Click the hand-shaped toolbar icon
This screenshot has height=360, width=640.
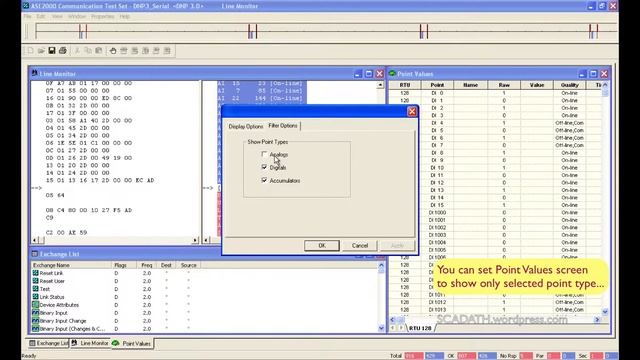coord(113,51)
